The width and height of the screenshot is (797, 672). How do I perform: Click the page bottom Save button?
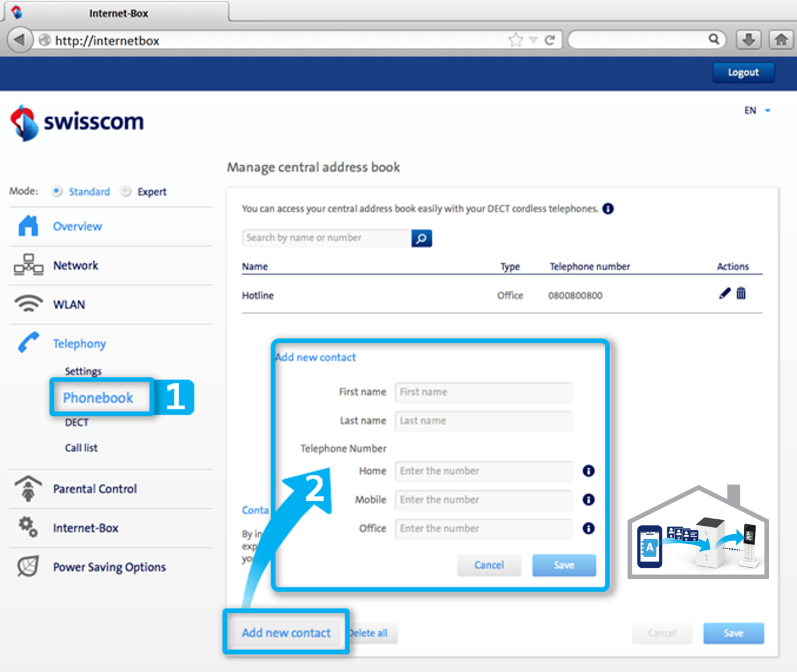point(734,633)
